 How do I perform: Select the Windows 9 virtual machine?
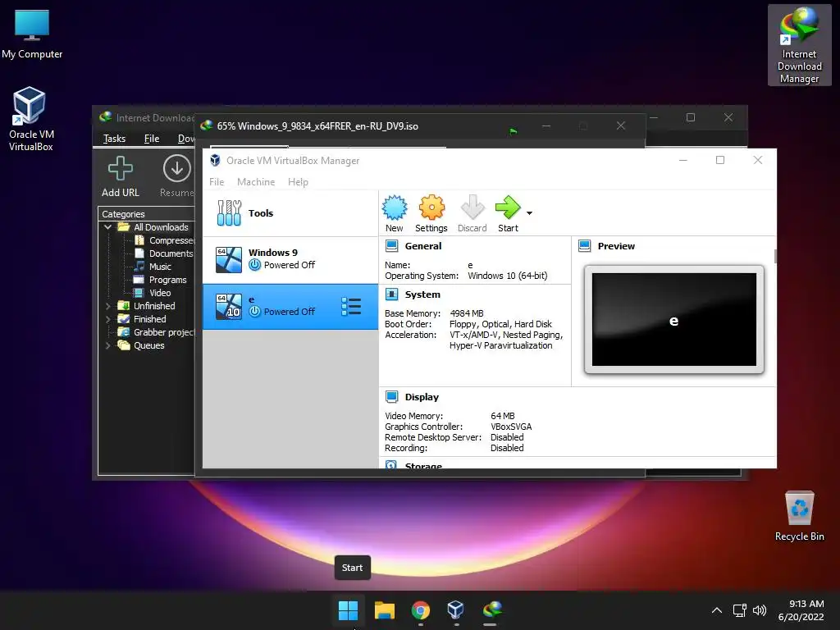pyautogui.click(x=290, y=259)
